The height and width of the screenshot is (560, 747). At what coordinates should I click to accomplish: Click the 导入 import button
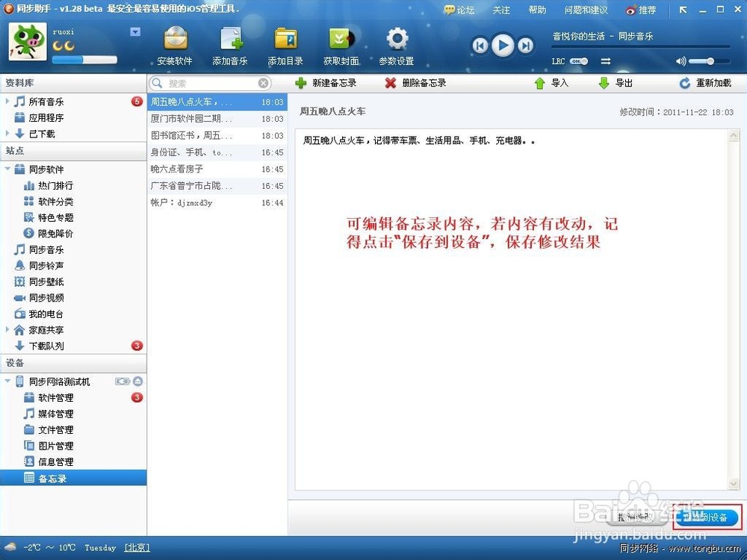click(551, 83)
